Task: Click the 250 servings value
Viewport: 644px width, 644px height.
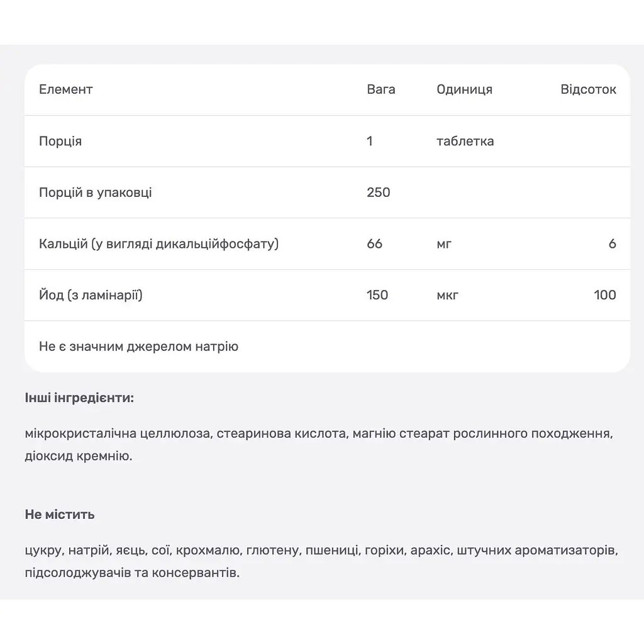Action: (x=378, y=192)
